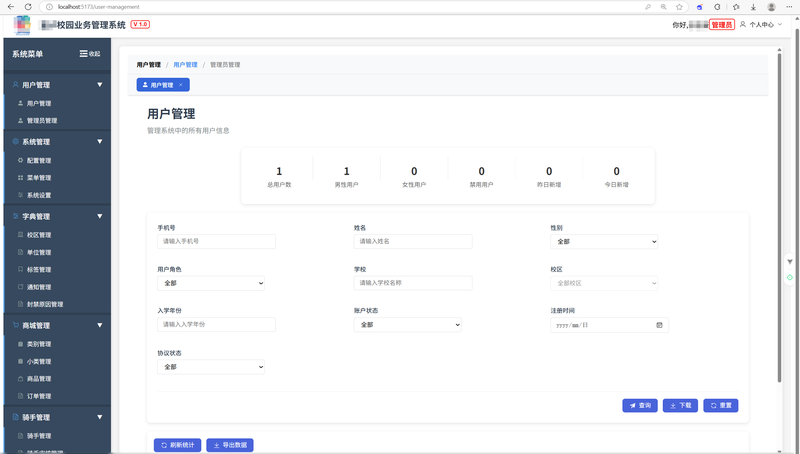This screenshot has width=800, height=454.
Task: Click the 导出数据 export button
Action: pyautogui.click(x=230, y=445)
